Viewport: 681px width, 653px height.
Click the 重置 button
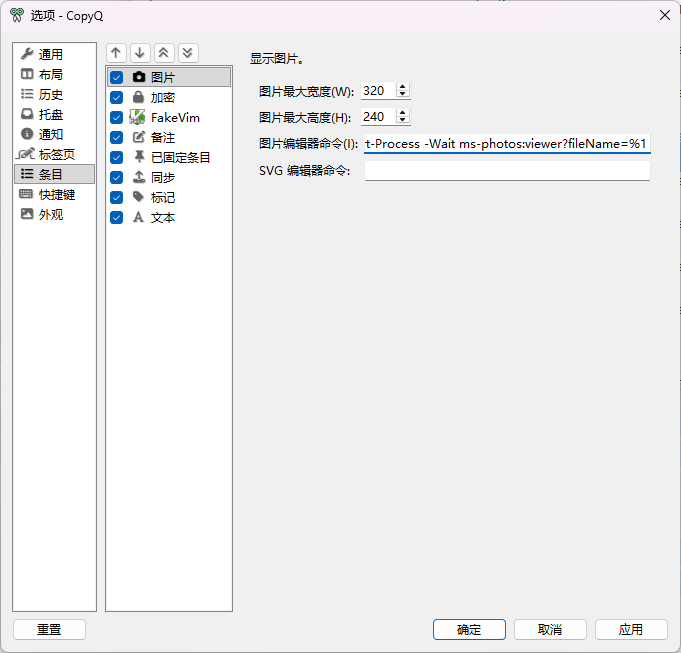[x=49, y=629]
